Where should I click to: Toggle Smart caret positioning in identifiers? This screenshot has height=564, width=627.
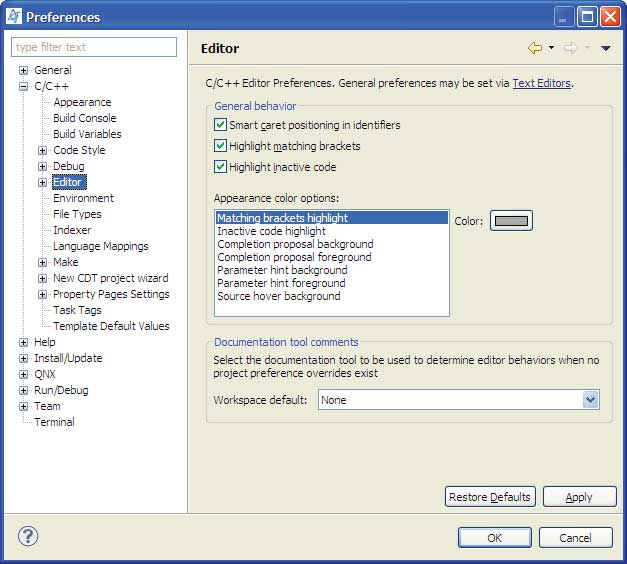click(x=221, y=126)
